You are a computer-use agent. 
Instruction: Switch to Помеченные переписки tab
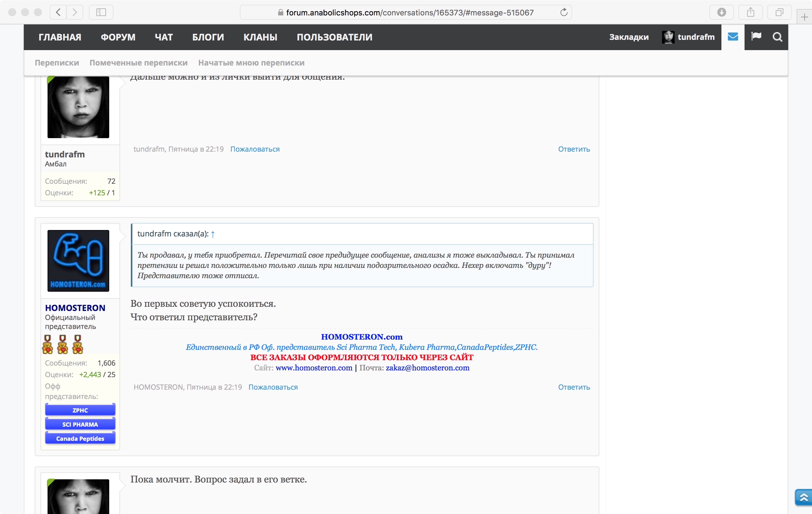coord(138,63)
